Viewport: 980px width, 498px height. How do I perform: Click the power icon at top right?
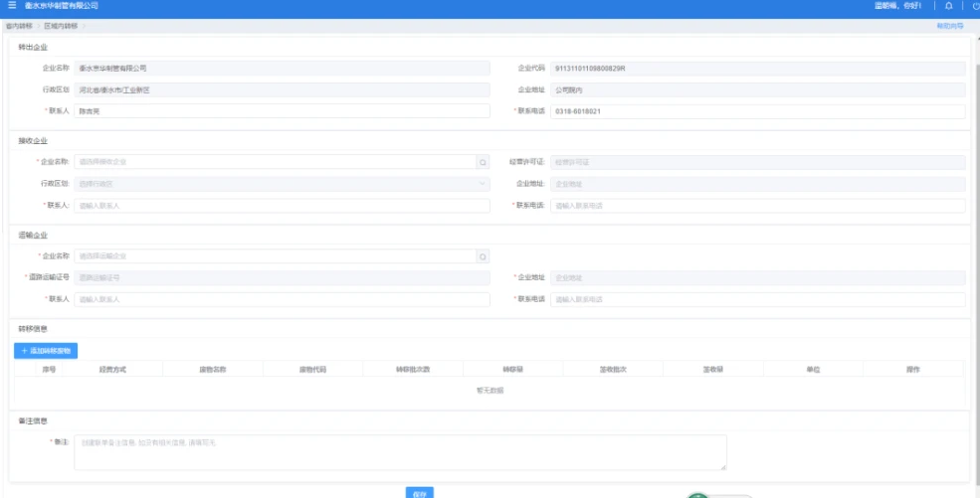pyautogui.click(x=974, y=6)
